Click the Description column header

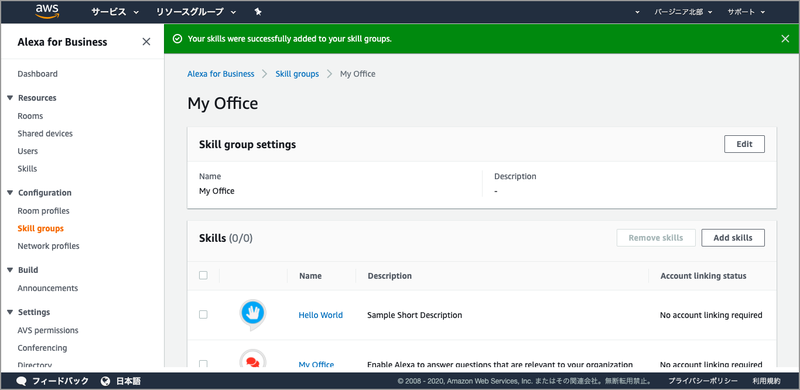pyautogui.click(x=390, y=276)
